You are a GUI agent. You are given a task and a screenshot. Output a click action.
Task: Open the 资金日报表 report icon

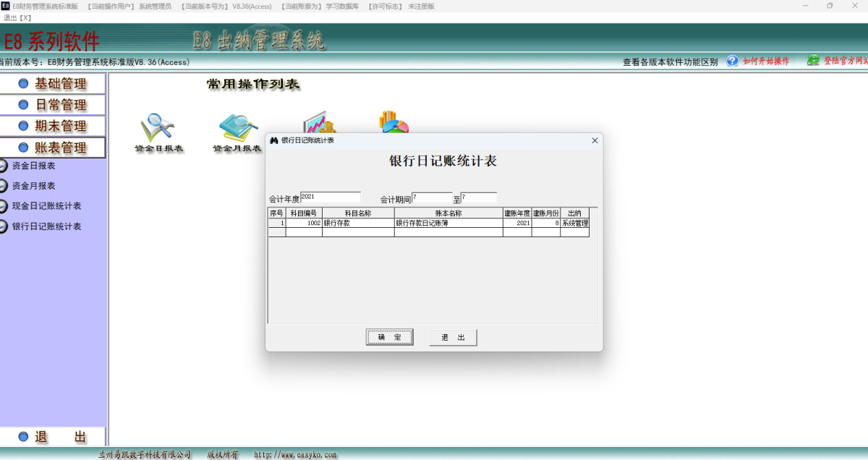pyautogui.click(x=159, y=130)
